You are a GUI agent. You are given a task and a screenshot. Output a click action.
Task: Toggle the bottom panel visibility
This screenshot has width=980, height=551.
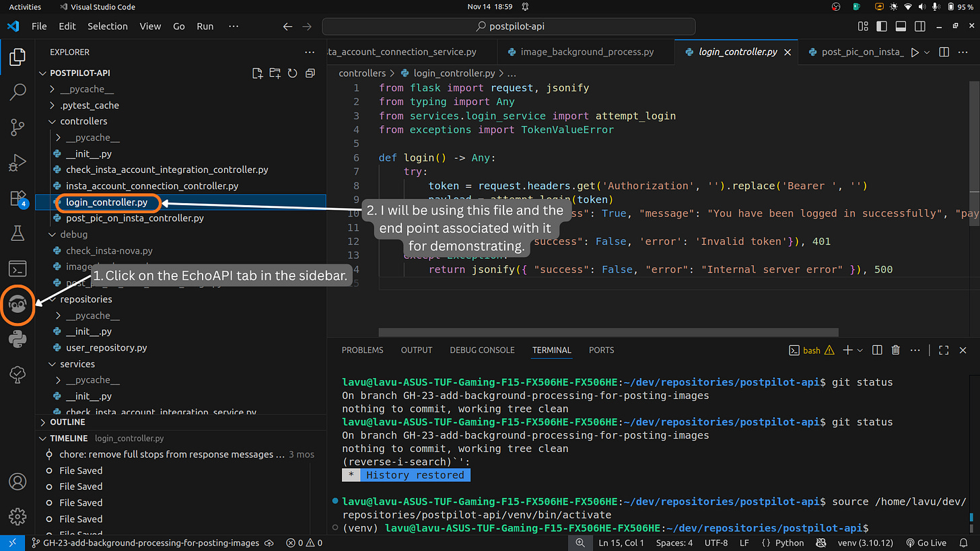pos(900,26)
